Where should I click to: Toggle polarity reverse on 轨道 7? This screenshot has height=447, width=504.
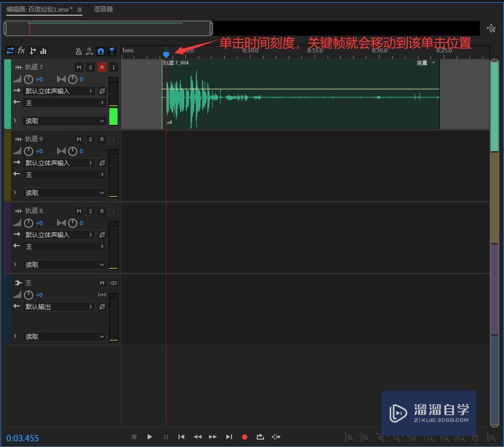coord(102,91)
